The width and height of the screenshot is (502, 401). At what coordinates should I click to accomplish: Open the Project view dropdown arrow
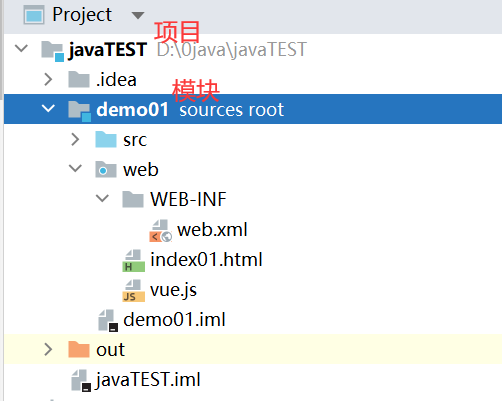point(138,15)
